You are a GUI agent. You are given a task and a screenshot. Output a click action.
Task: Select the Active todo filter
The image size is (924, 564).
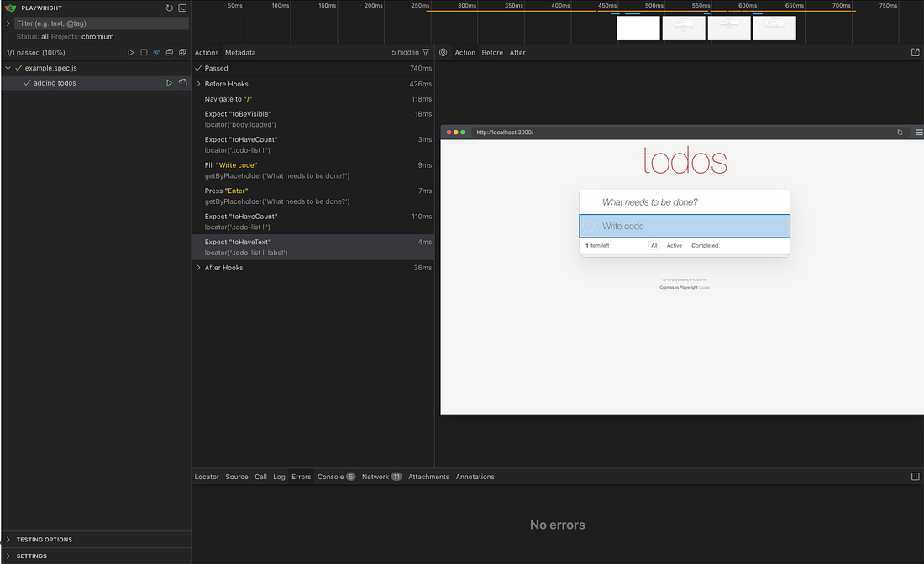tap(675, 246)
